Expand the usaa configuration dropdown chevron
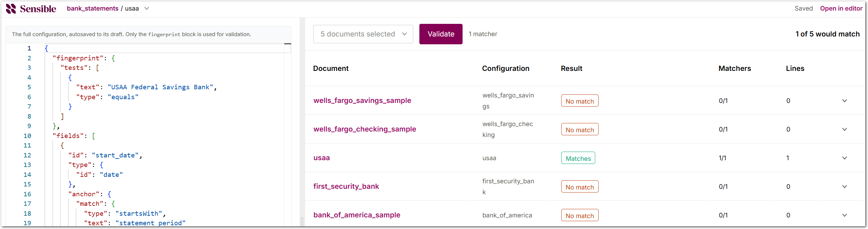Screen dimensions: 868x229 point(147,9)
